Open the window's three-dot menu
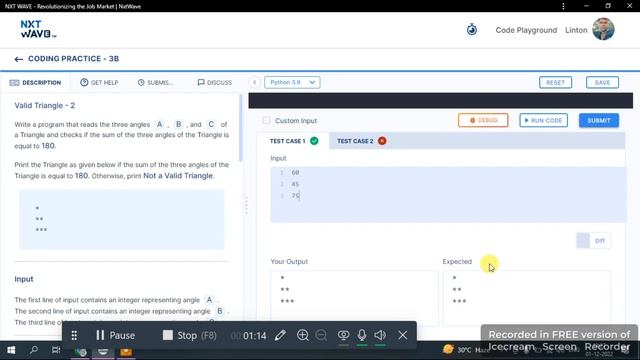The width and height of the screenshot is (640, 360). coord(563,6)
